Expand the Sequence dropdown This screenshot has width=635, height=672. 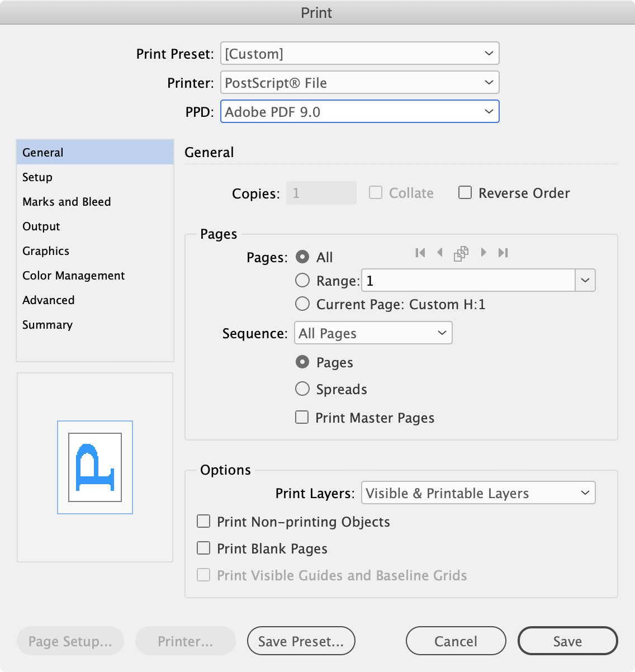(373, 333)
